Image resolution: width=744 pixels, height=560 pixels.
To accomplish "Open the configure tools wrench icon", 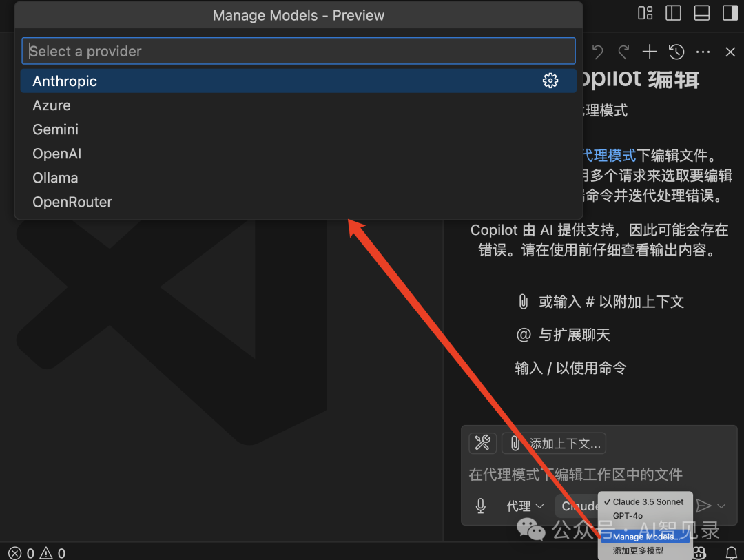I will coord(482,443).
